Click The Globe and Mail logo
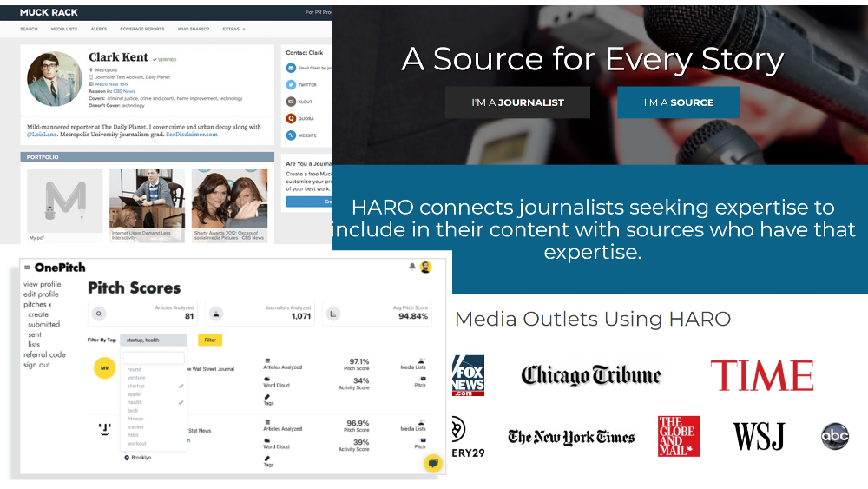868x489 pixels. coord(679,436)
